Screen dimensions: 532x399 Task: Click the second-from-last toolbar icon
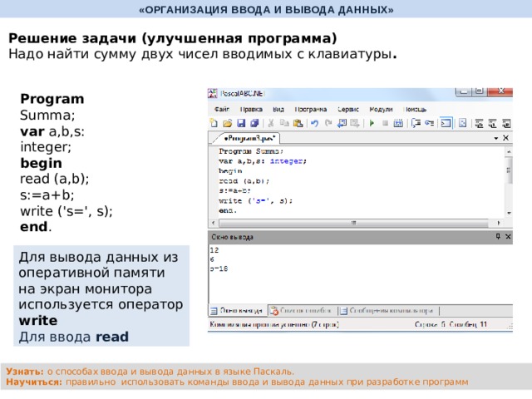(492, 124)
